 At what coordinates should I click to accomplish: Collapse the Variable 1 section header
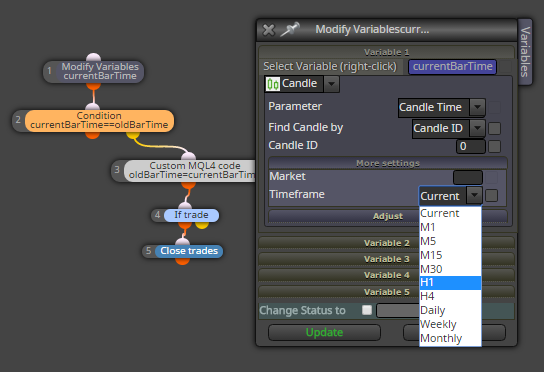coord(386,52)
